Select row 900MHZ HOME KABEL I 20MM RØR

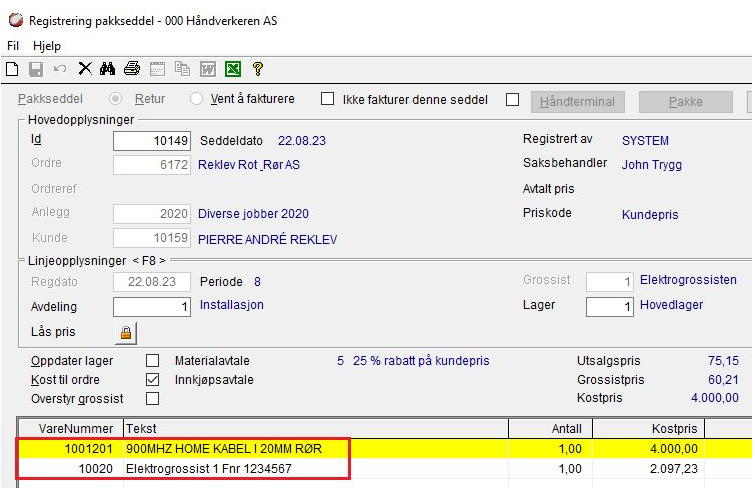coord(385,448)
